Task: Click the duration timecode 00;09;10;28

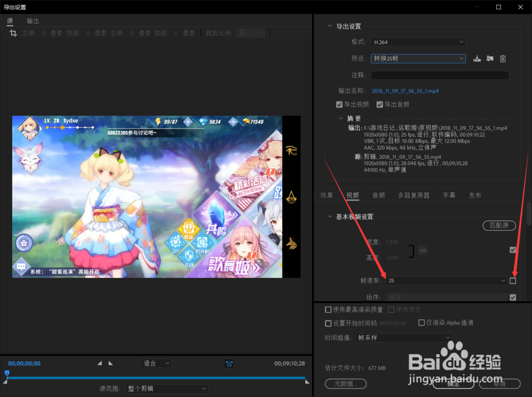Action: click(289, 363)
